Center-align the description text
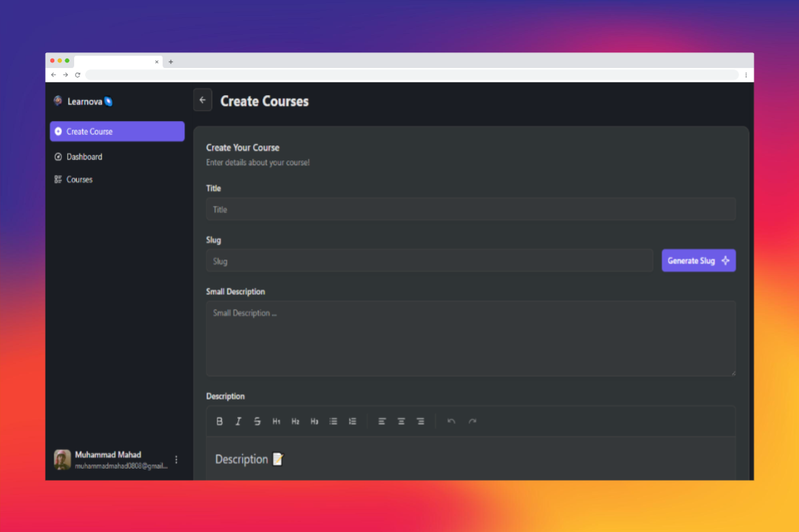The height and width of the screenshot is (532, 799). pyautogui.click(x=401, y=421)
